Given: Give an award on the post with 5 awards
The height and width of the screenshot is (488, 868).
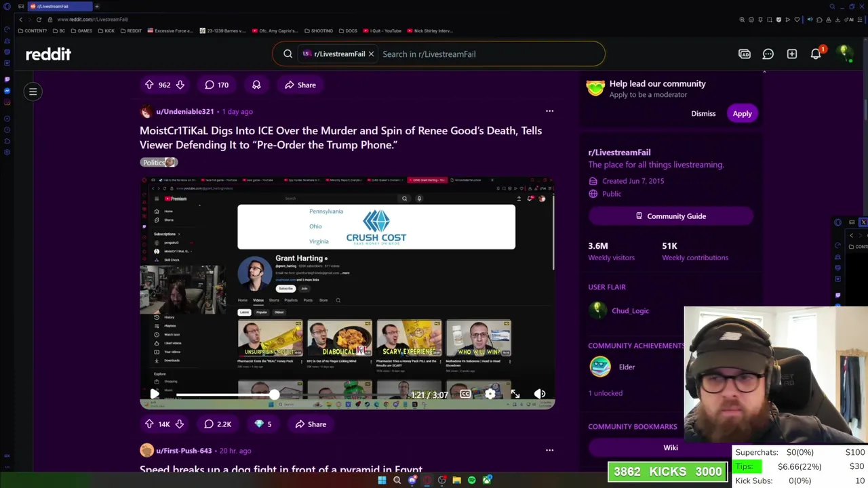Looking at the screenshot, I should (263, 424).
